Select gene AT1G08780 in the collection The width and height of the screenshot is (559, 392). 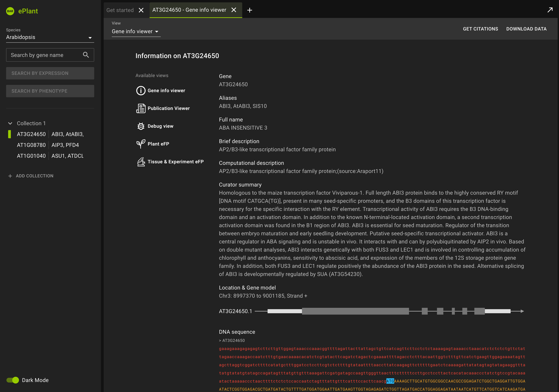[x=31, y=145]
